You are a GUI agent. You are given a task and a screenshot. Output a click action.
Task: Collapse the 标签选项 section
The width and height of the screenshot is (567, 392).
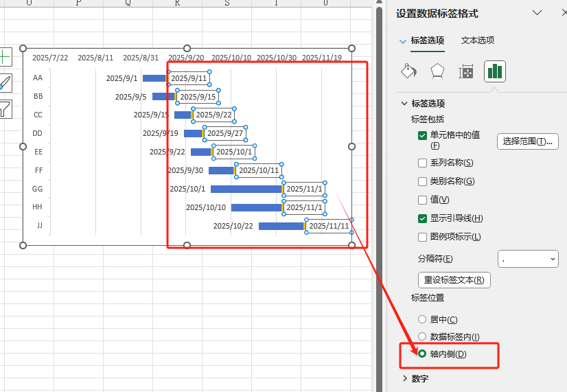(x=404, y=104)
